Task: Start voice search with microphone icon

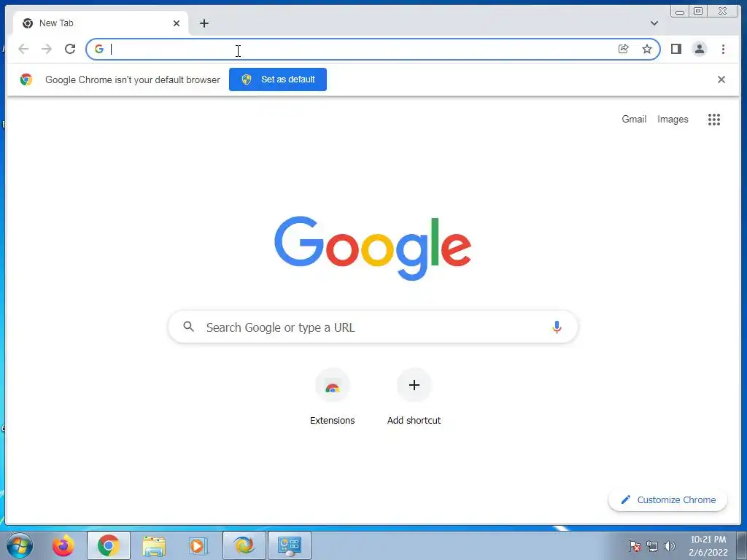Action: 557,327
